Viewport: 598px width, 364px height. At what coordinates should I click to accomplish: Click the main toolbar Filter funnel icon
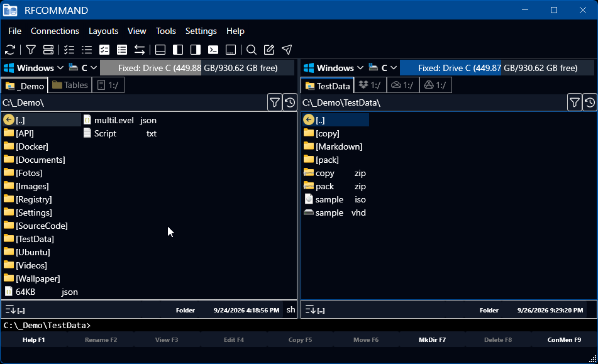(31, 50)
